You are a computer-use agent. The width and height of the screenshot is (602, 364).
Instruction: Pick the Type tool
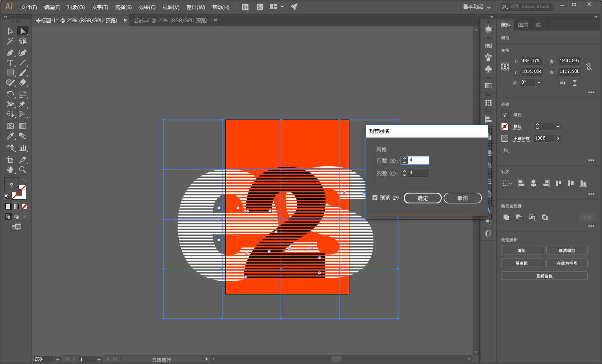tap(10, 63)
